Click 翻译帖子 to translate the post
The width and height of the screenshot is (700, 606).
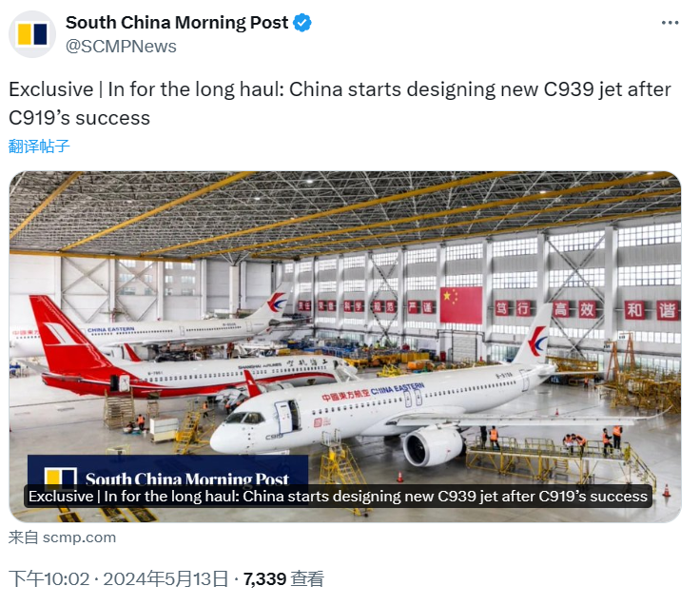[39, 146]
